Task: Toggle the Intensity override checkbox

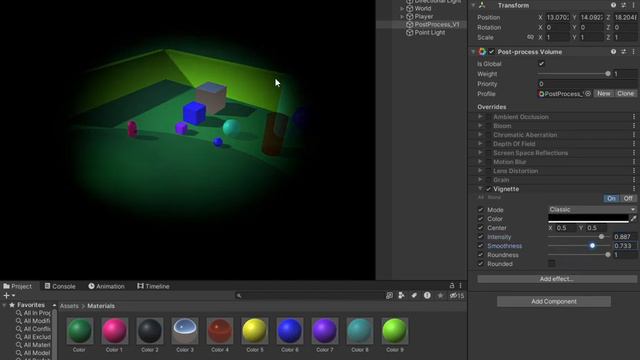Action: 480,237
